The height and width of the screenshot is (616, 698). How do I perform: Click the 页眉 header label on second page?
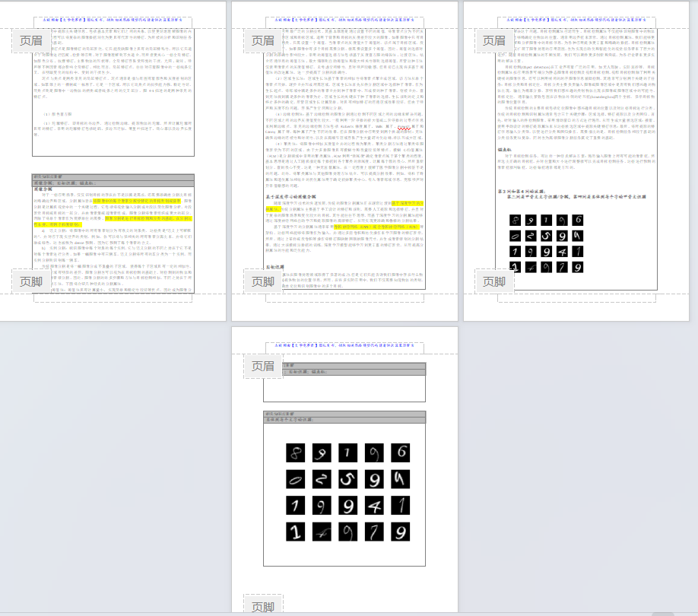tap(262, 40)
